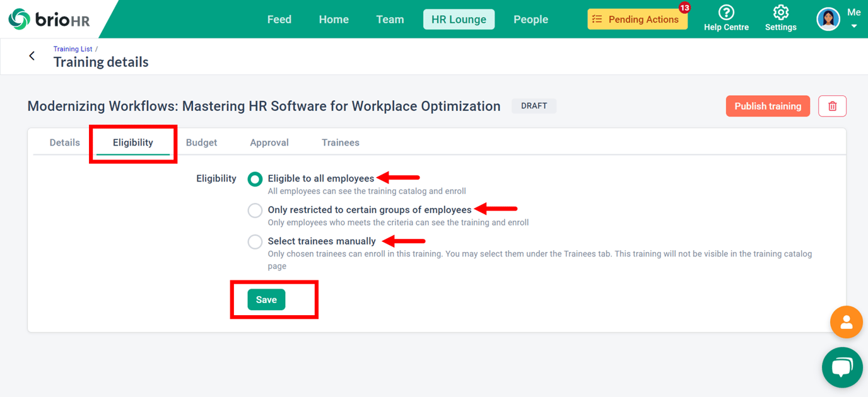868x397 pixels.
Task: Select Eligible to all employees radio
Action: pyautogui.click(x=255, y=179)
